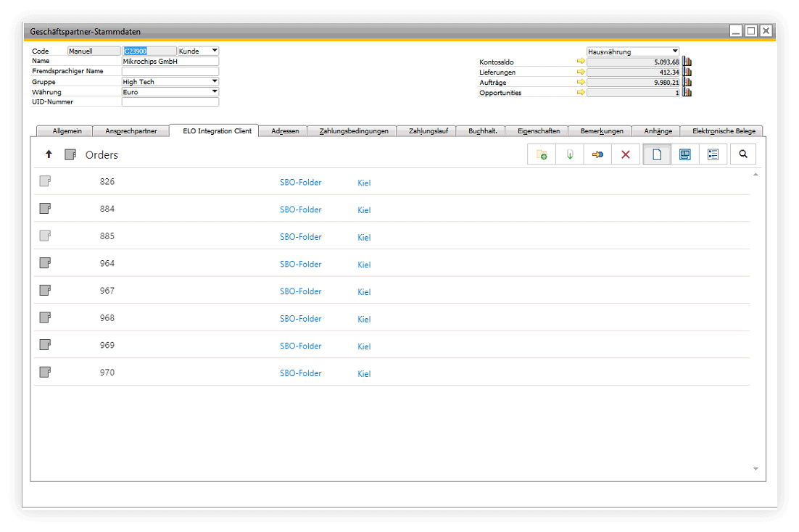Switch to the detailed document view mode

[684, 154]
